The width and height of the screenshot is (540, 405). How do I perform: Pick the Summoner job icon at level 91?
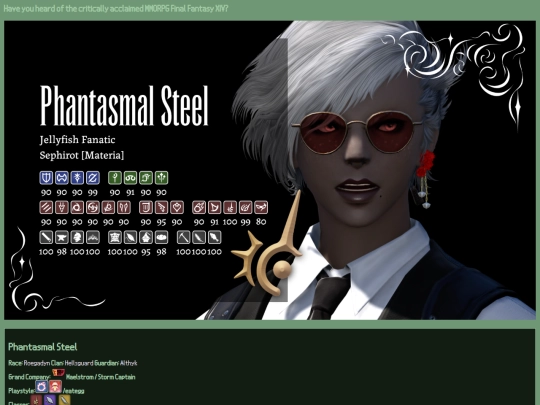[214, 208]
